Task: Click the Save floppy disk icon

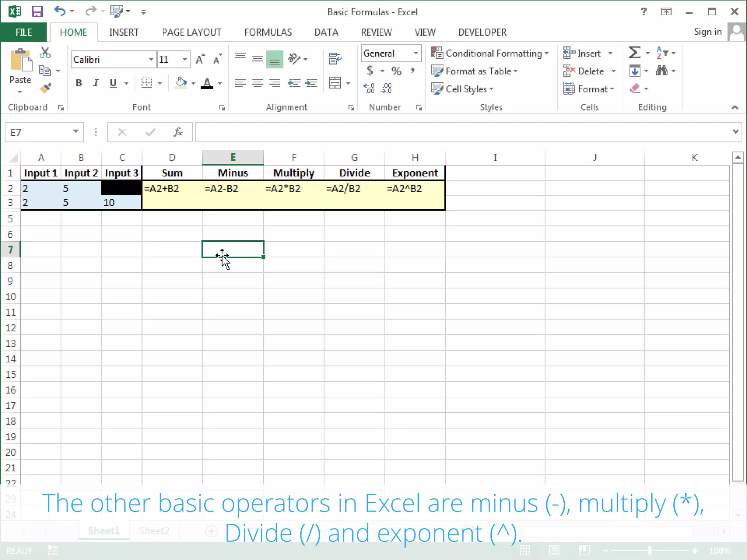Action: click(37, 12)
